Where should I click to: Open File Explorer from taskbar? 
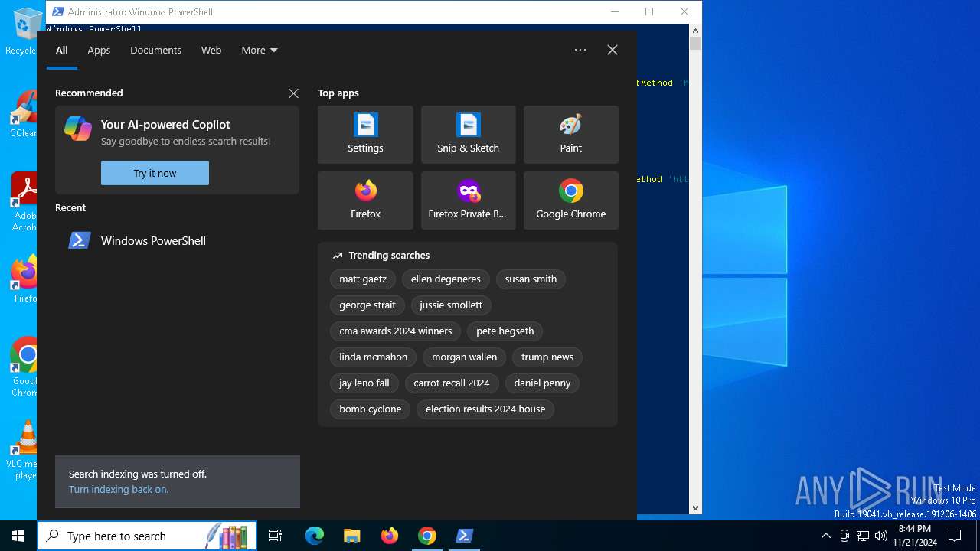(351, 536)
